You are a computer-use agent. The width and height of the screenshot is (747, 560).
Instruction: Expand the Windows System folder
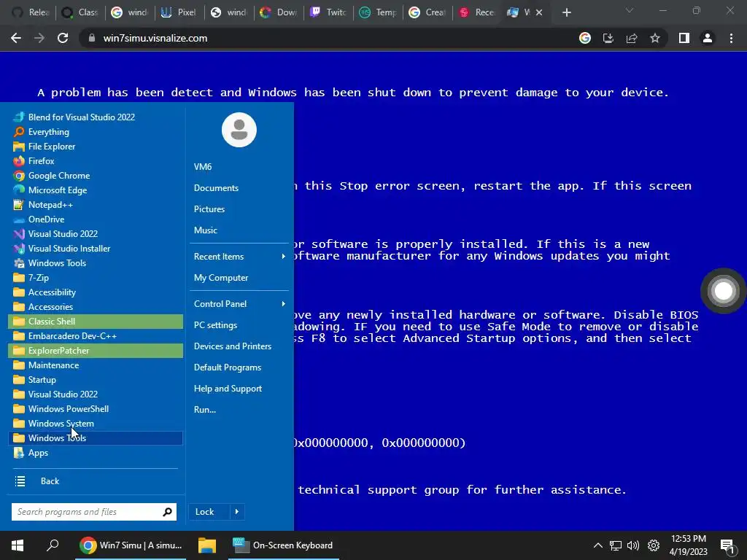click(x=96, y=424)
